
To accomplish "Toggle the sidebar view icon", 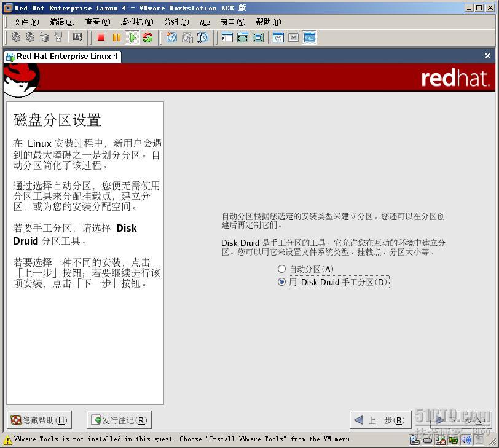I will [x=227, y=37].
